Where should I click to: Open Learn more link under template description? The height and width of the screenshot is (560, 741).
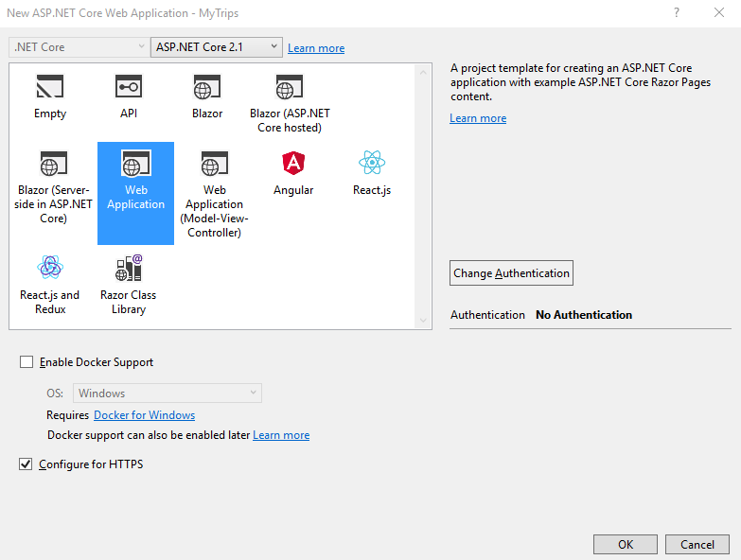tap(478, 118)
